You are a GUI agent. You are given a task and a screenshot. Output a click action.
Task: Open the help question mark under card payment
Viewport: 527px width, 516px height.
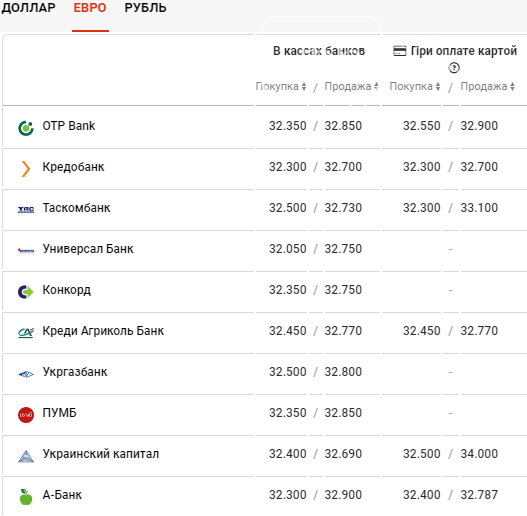[x=454, y=68]
